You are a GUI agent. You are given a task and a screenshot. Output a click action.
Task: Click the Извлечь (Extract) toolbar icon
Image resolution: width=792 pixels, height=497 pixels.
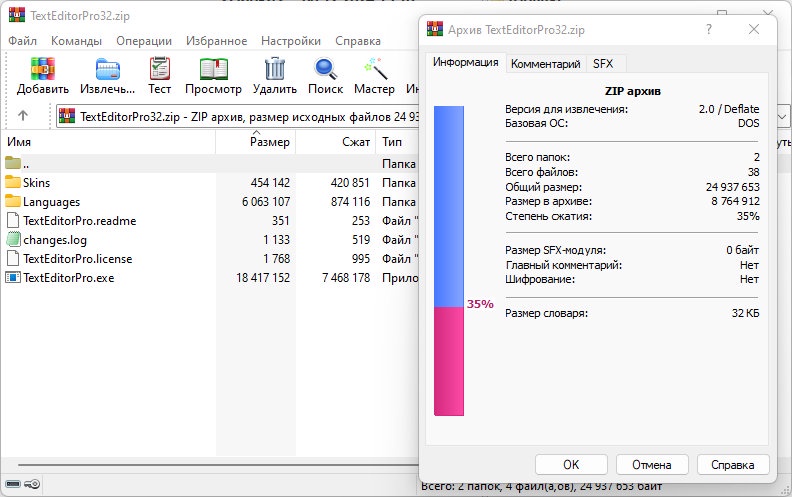pos(108,69)
